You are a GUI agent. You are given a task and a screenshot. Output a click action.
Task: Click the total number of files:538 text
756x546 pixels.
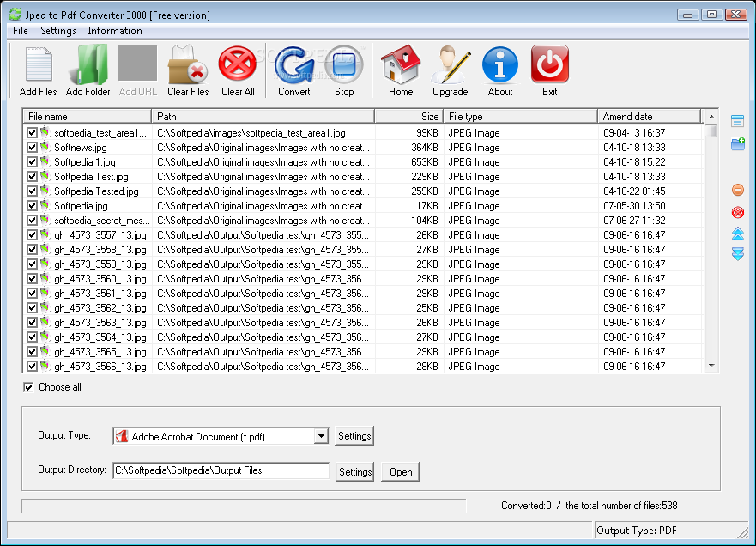pyautogui.click(x=621, y=506)
